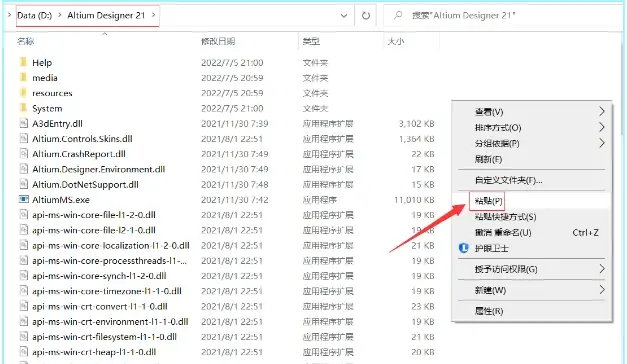Select Altium.CrashReport.dll file row
Screen dimensions: 627x364
pyautogui.click(x=226, y=154)
